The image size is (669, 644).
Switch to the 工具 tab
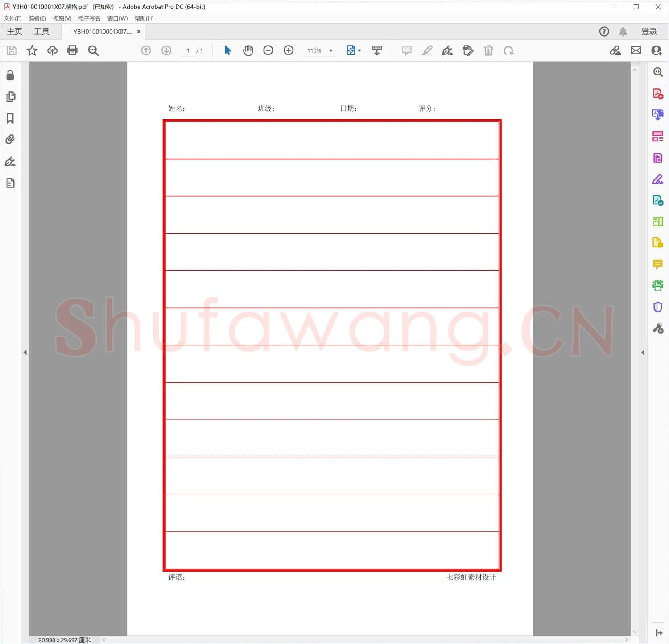click(x=41, y=31)
